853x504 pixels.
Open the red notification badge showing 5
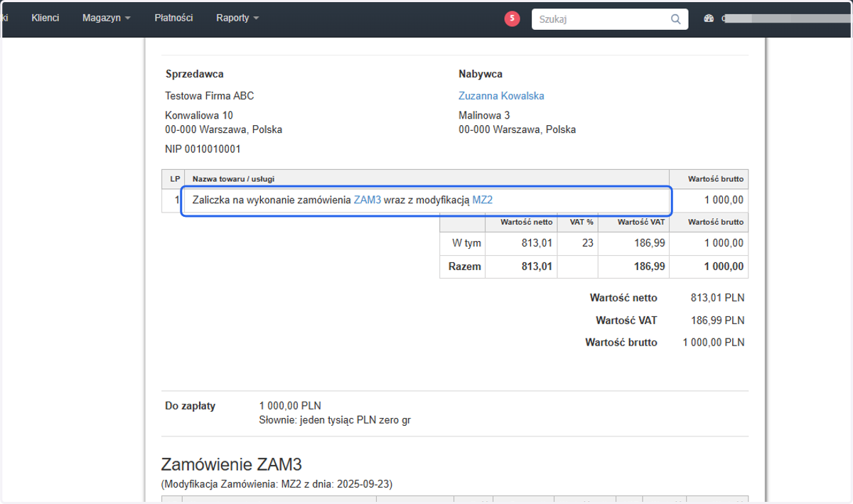512,19
